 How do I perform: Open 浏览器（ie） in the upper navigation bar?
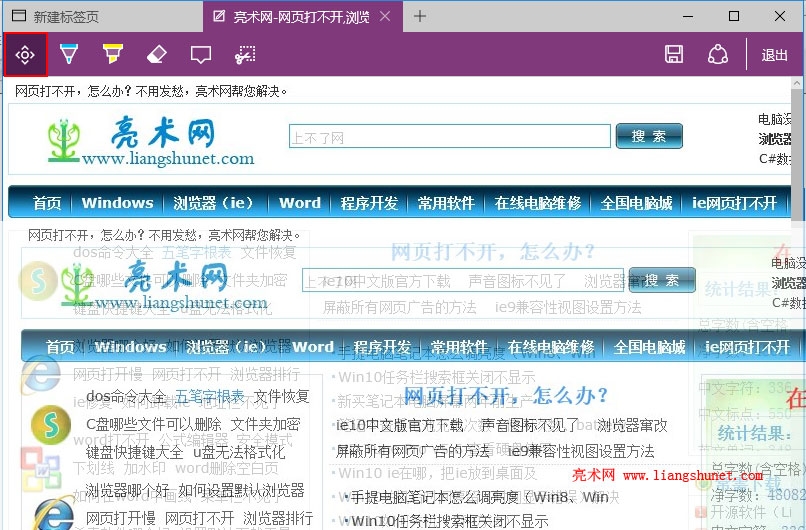pyautogui.click(x=216, y=203)
